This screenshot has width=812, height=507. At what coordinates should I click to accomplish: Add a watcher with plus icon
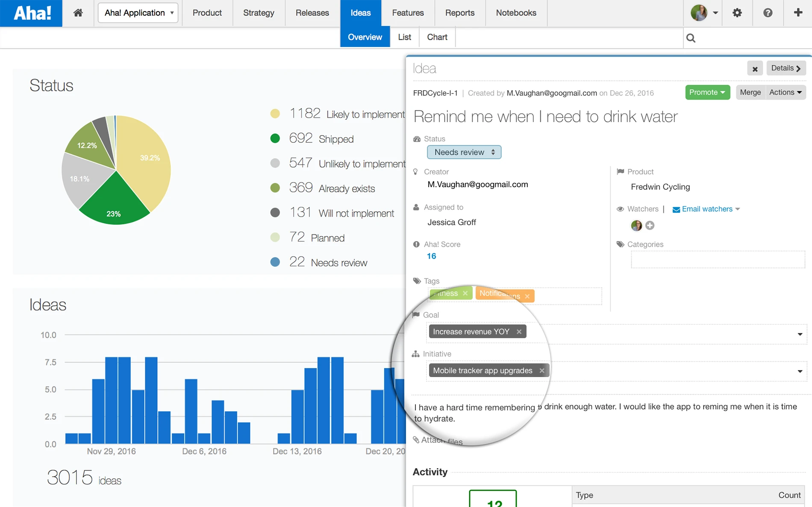click(650, 225)
